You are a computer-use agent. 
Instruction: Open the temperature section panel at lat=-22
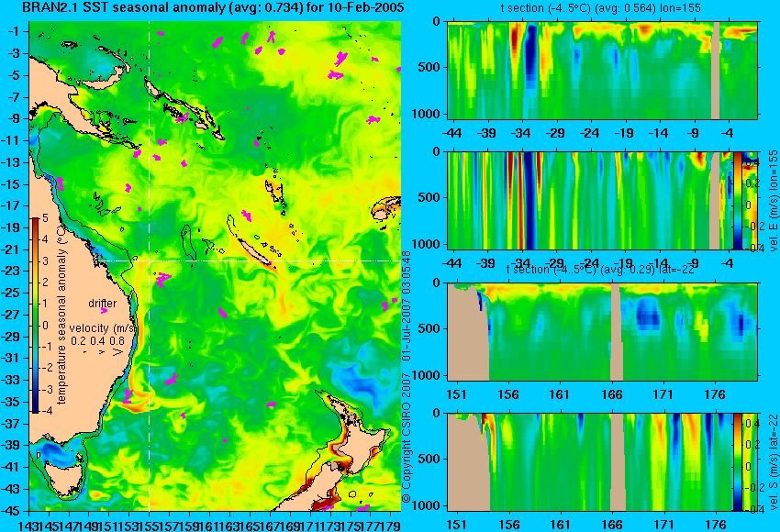coord(602,332)
